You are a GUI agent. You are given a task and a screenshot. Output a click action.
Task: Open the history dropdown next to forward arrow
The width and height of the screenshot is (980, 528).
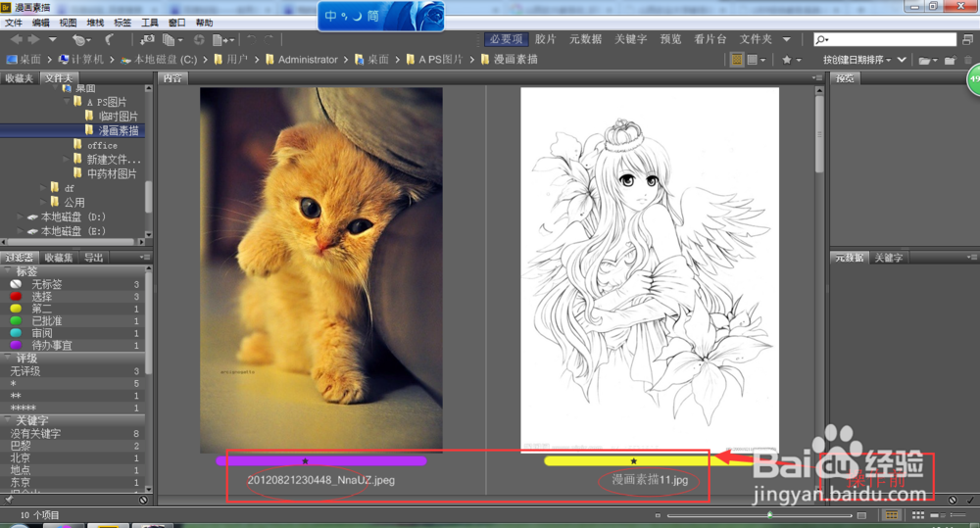click(x=53, y=39)
